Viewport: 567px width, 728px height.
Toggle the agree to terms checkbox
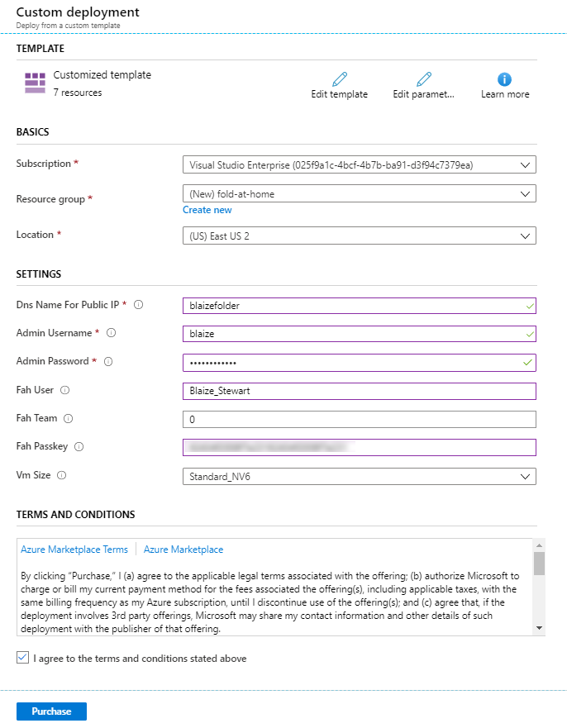pyautogui.click(x=23, y=658)
